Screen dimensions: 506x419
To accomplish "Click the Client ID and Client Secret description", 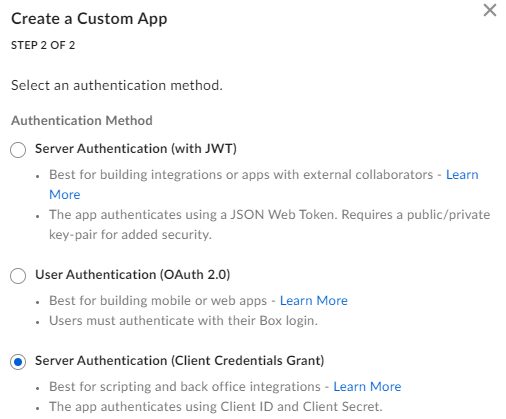I will pyautogui.click(x=216, y=407).
